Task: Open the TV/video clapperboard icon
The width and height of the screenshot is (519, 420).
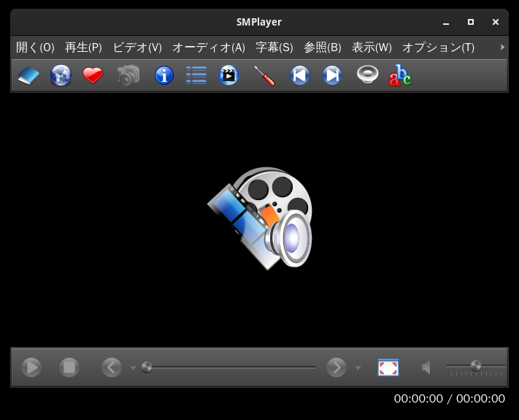Action: pyautogui.click(x=228, y=75)
